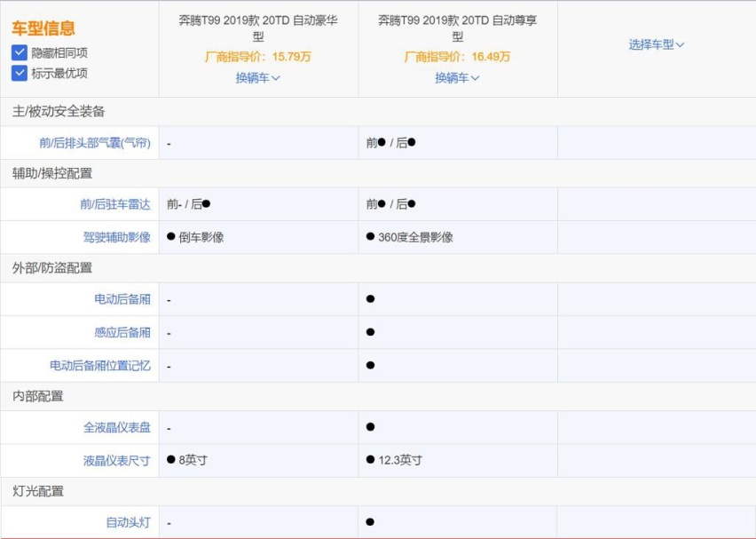Uncheck the 标示最优项 checkbox

[x=20, y=74]
